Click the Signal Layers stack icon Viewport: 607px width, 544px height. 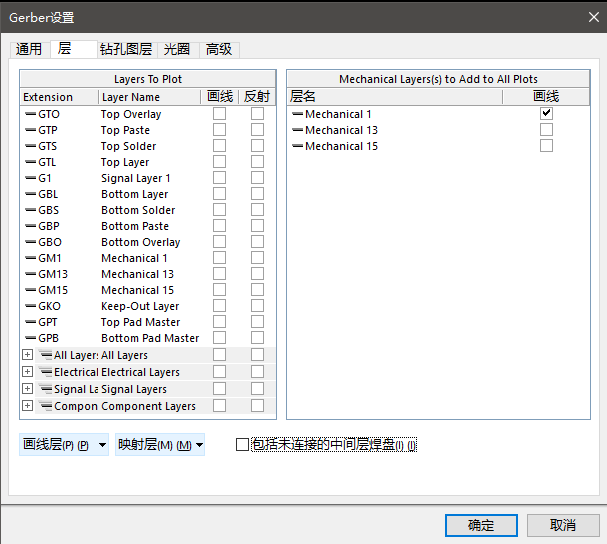pos(46,389)
